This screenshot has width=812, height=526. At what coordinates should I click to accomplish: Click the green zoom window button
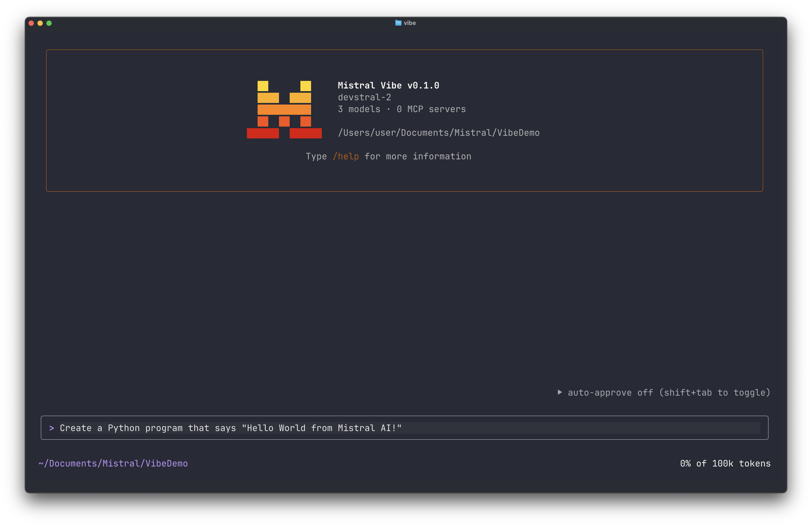49,23
